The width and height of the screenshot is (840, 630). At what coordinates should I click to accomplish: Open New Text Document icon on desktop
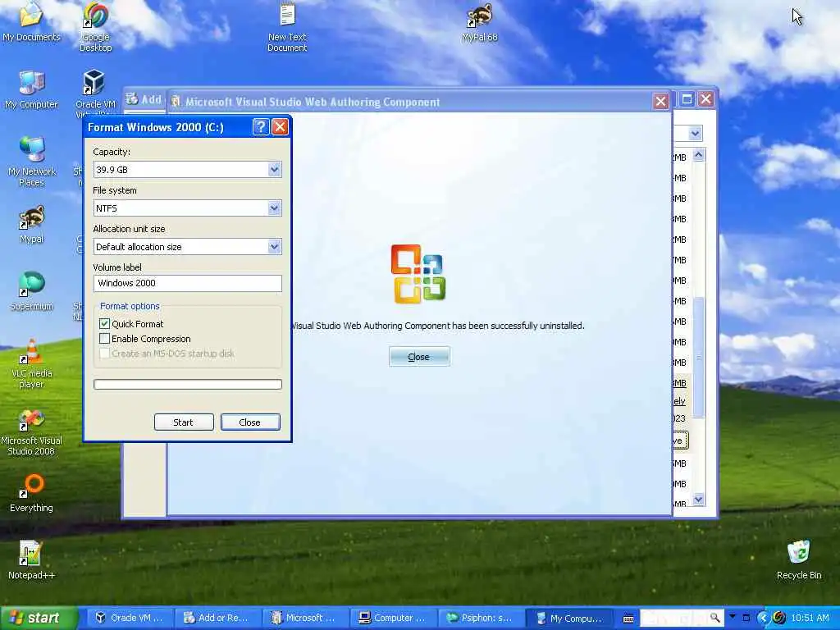pos(287,25)
